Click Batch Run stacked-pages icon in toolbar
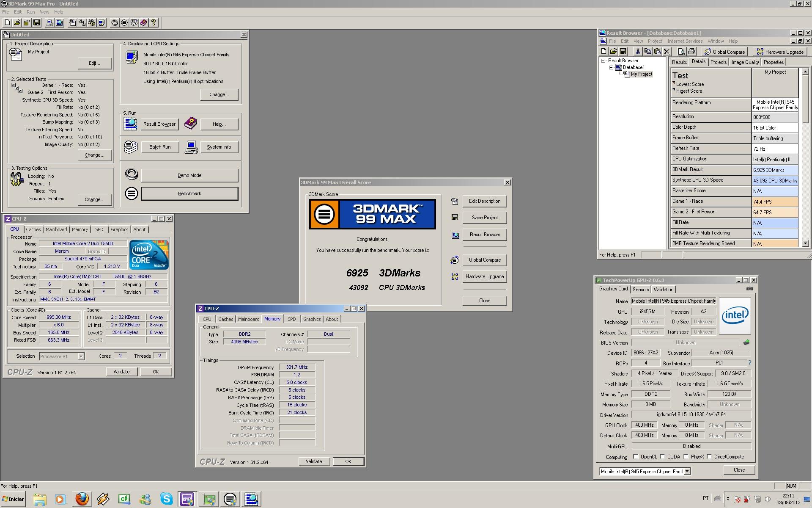 coord(134,23)
